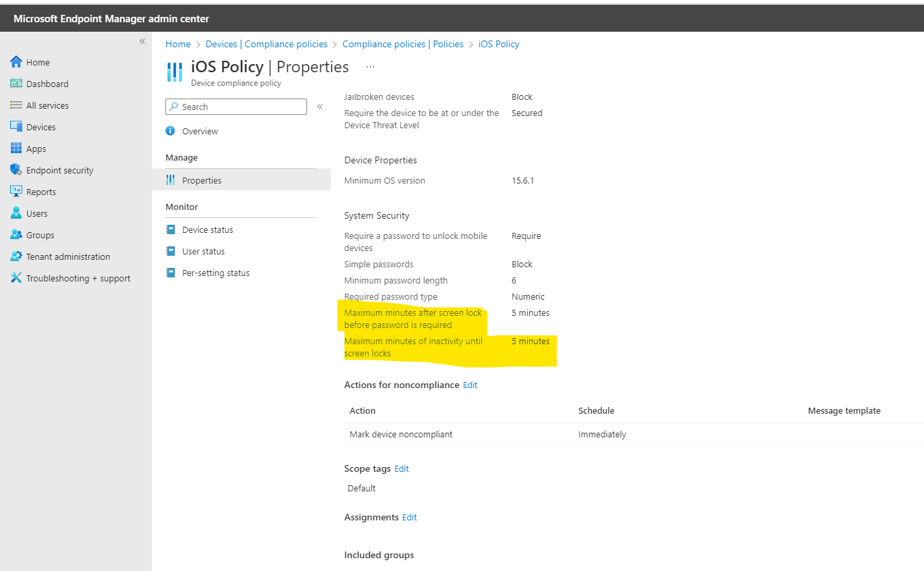
Task: Select Properties in the policy menu
Action: [x=241, y=180]
